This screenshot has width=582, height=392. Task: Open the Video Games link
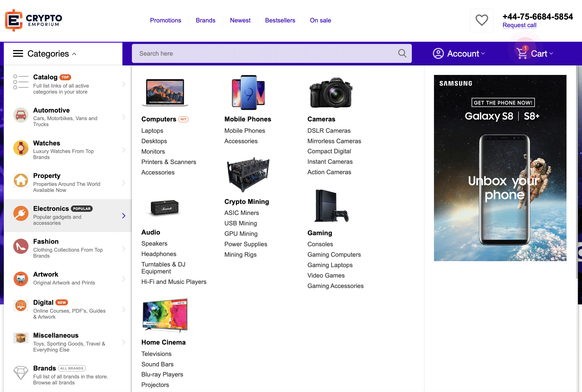pos(326,275)
